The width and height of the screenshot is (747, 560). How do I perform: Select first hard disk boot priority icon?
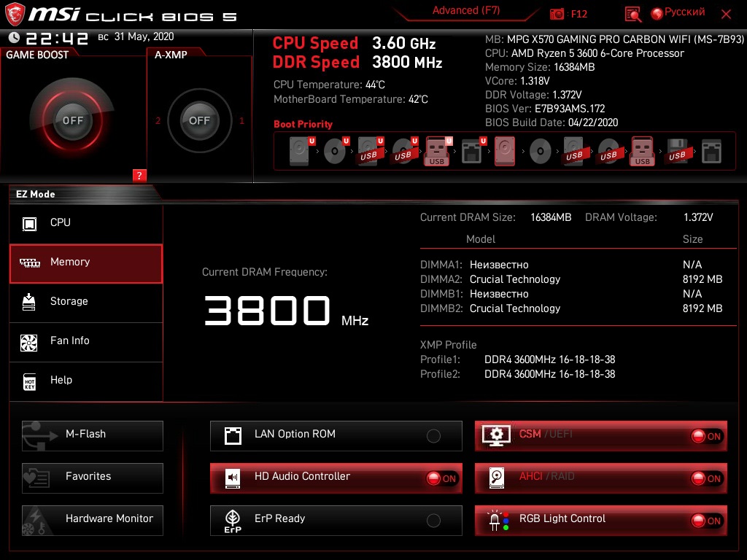pos(300,152)
